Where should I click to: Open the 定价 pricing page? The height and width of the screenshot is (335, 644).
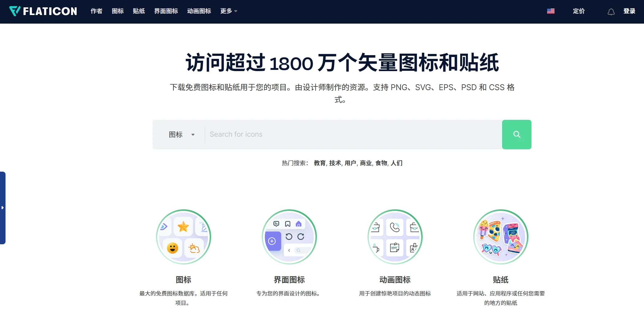[579, 11]
